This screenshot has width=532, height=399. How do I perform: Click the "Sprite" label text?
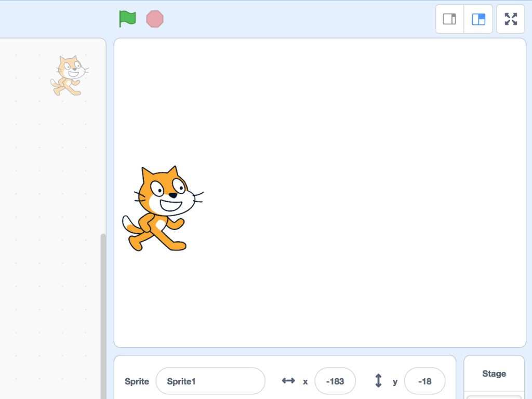click(x=137, y=381)
